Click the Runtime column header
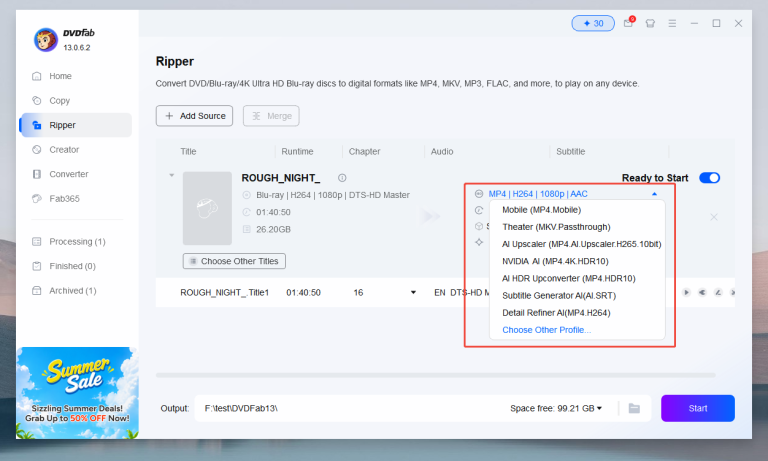The height and width of the screenshot is (461, 768). tap(297, 151)
